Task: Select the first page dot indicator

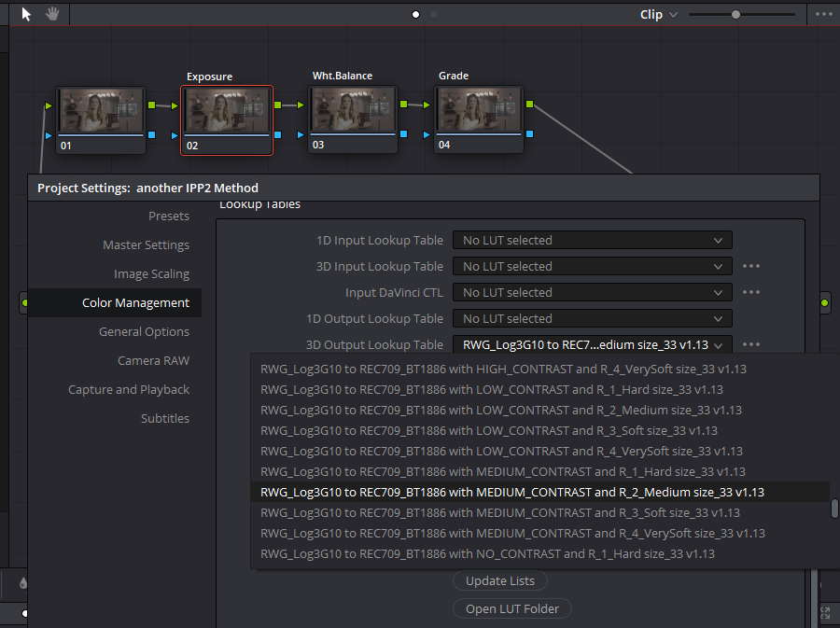Action: point(415,14)
